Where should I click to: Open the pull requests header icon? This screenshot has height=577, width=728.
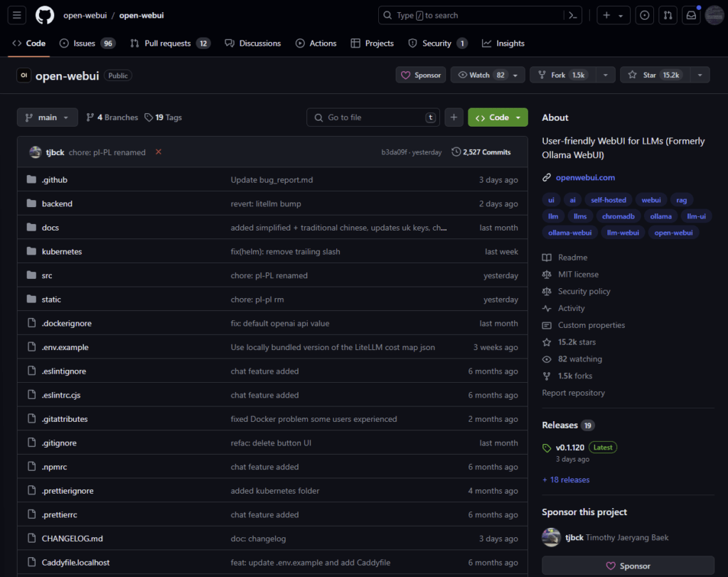tap(668, 15)
